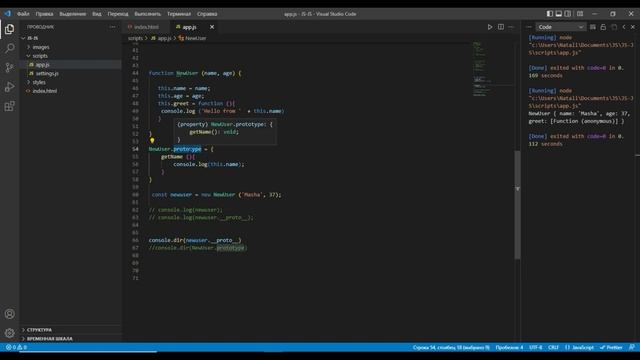640x360 pixels.
Task: Expand the ВРЕМЕННАЯ ШКАЛА section
Action: [71, 338]
